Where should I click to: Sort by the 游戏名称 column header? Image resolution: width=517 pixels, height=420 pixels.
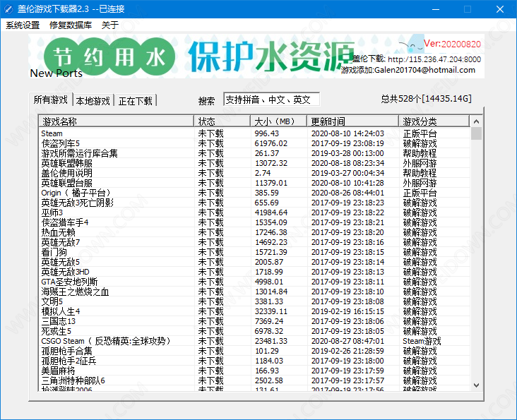[x=116, y=121]
